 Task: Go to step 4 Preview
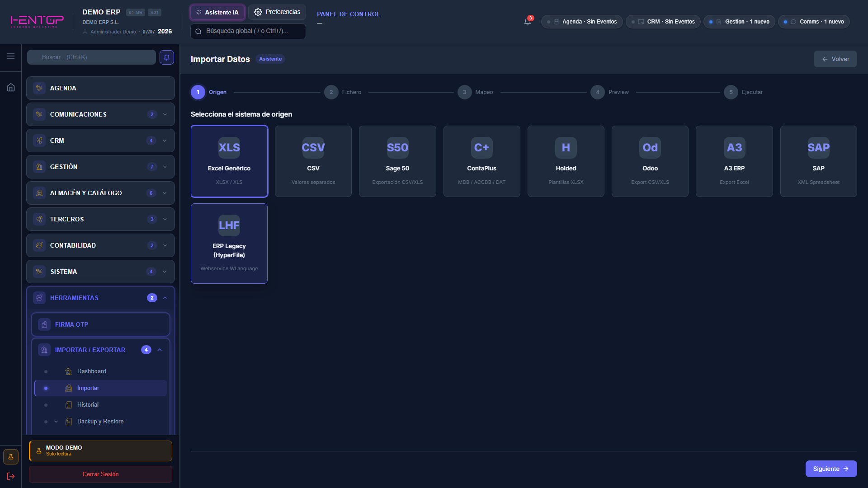pyautogui.click(x=609, y=92)
